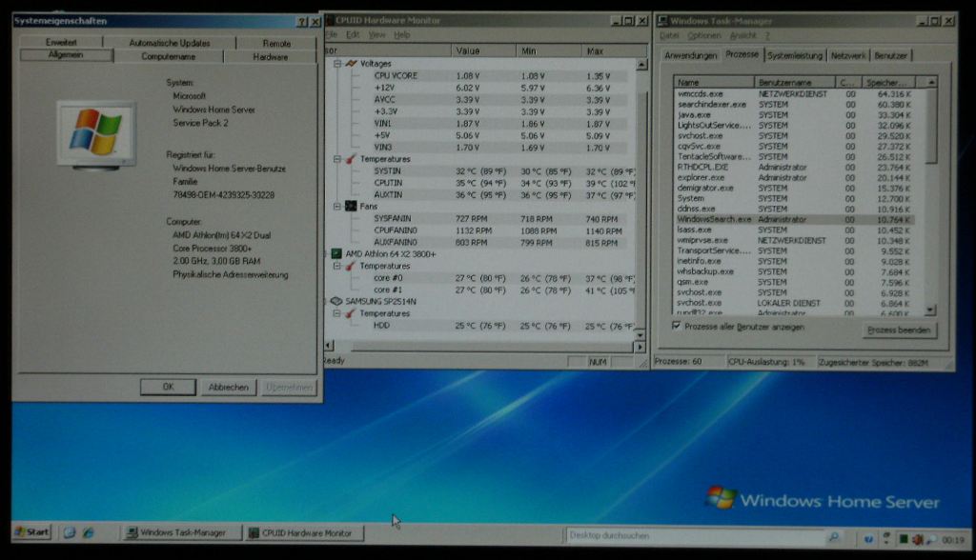
Task: Switch to Netzwerk tab in Task-Manager
Action: pyautogui.click(x=847, y=55)
